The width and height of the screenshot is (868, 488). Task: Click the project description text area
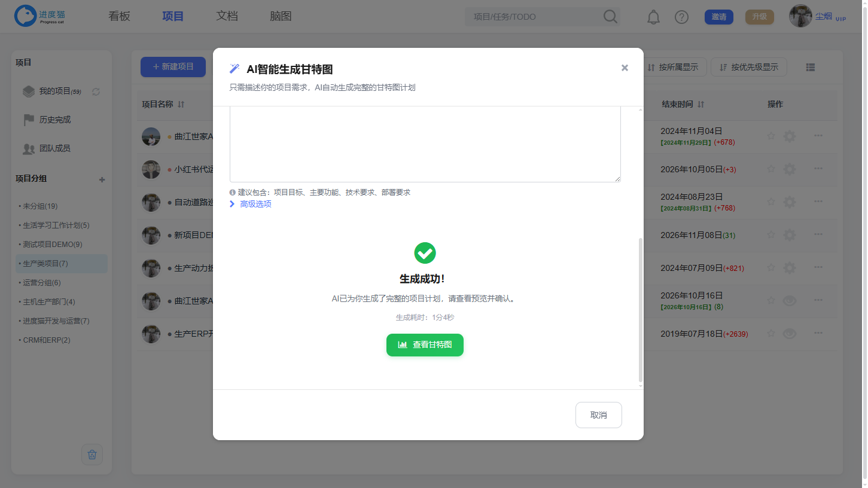coord(425,144)
